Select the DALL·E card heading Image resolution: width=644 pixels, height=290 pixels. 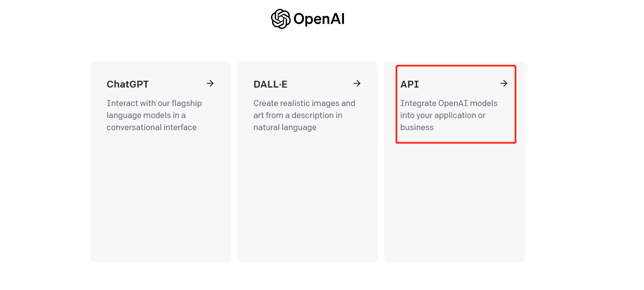[270, 84]
